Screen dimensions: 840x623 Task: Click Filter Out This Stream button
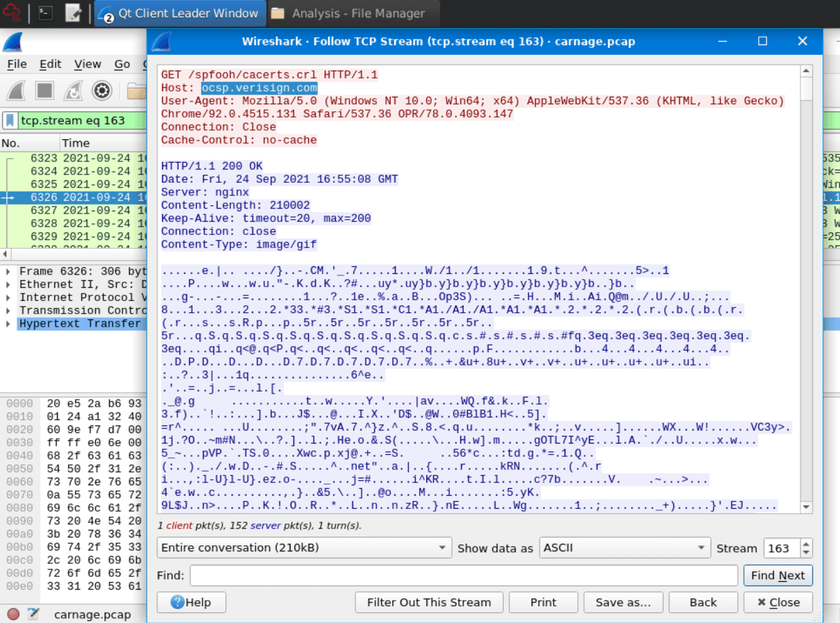429,602
